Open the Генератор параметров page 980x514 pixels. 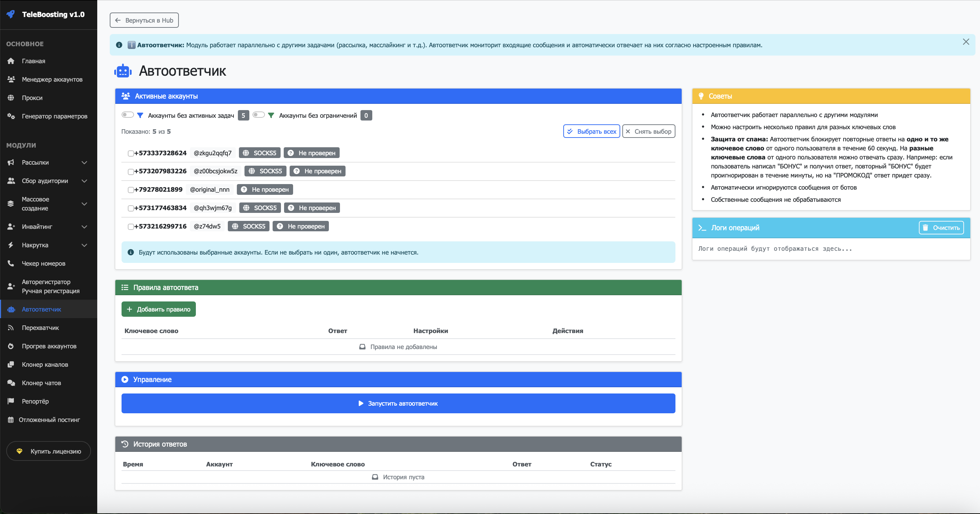coord(54,116)
